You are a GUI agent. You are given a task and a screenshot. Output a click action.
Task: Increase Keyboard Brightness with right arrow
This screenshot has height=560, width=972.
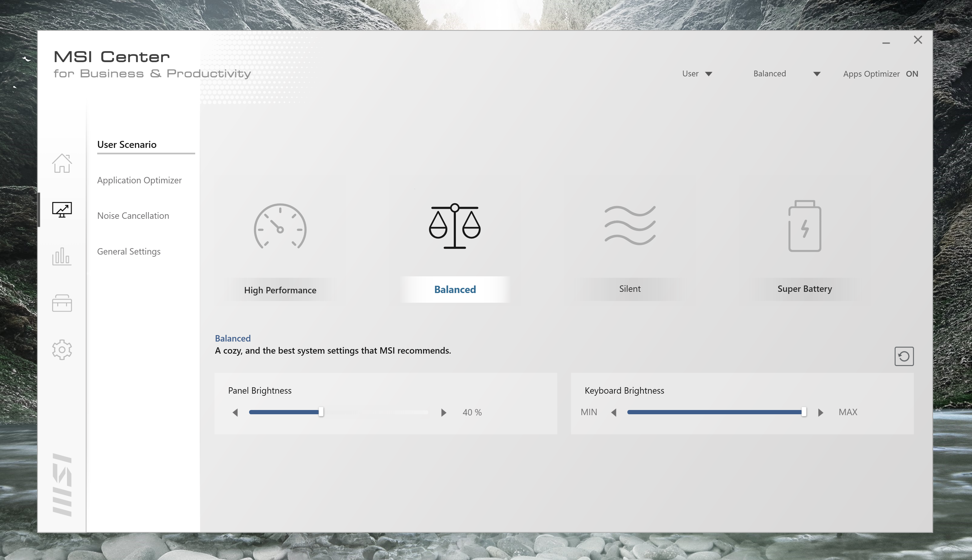[x=820, y=412]
